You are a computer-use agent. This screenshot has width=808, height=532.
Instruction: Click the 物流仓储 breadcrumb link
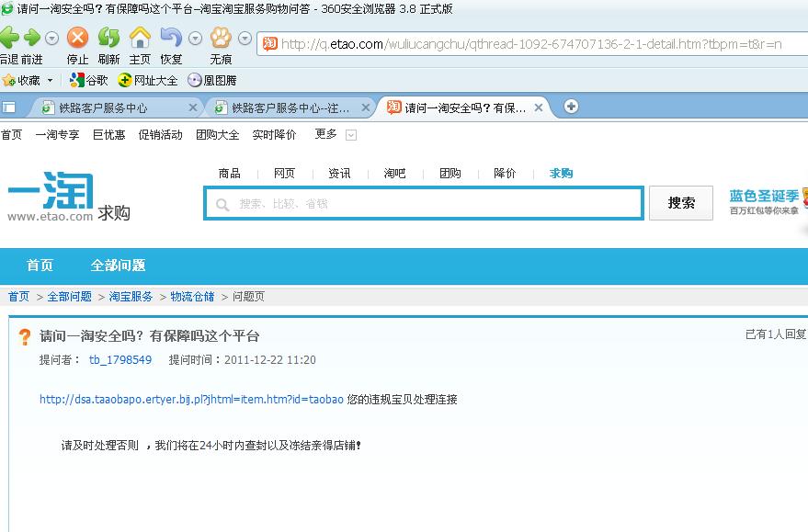point(192,297)
